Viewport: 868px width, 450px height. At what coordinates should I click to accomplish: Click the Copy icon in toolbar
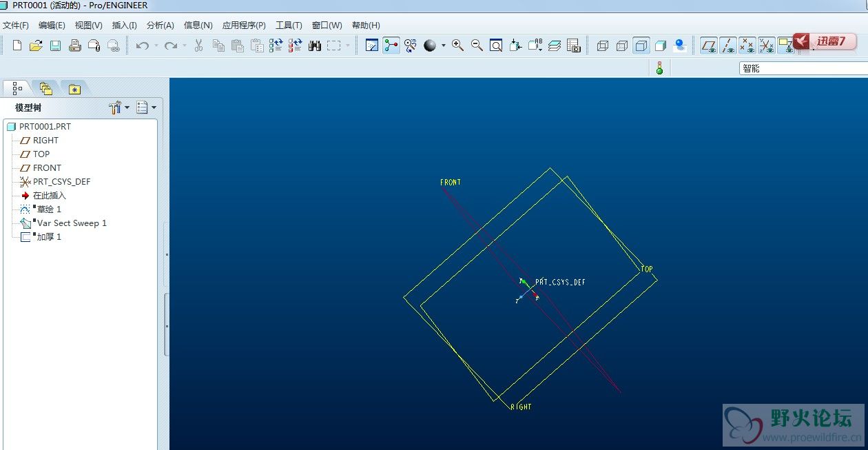coord(218,45)
